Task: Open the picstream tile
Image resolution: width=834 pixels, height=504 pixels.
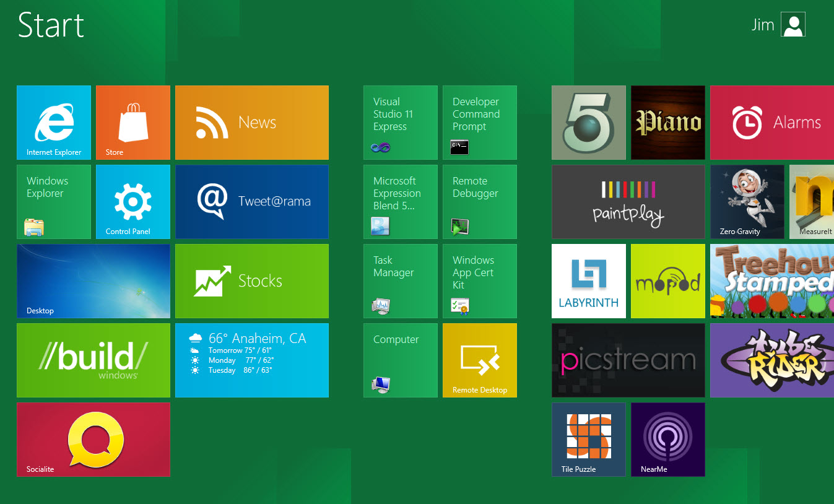Action: click(628, 360)
